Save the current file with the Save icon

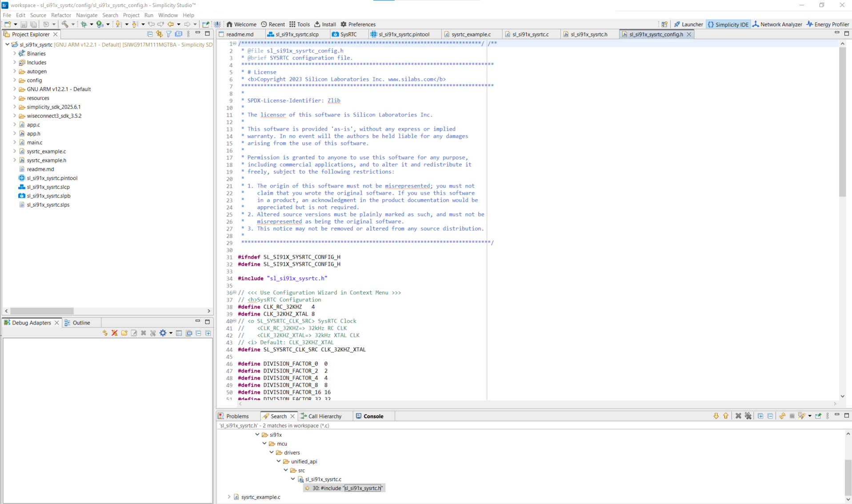tap(23, 24)
